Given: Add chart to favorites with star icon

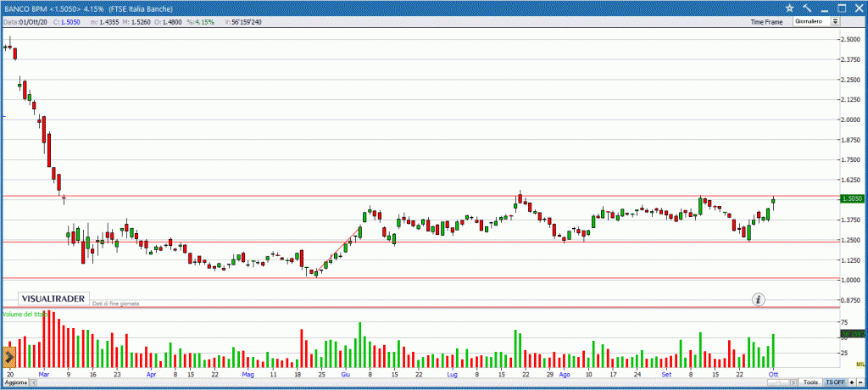Looking at the screenshot, I should click(x=790, y=8).
